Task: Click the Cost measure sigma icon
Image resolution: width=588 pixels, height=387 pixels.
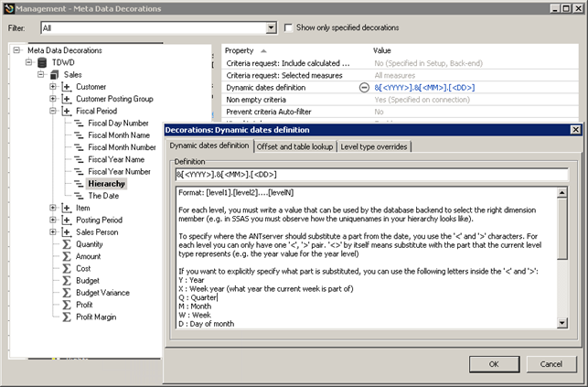Action: (x=67, y=268)
